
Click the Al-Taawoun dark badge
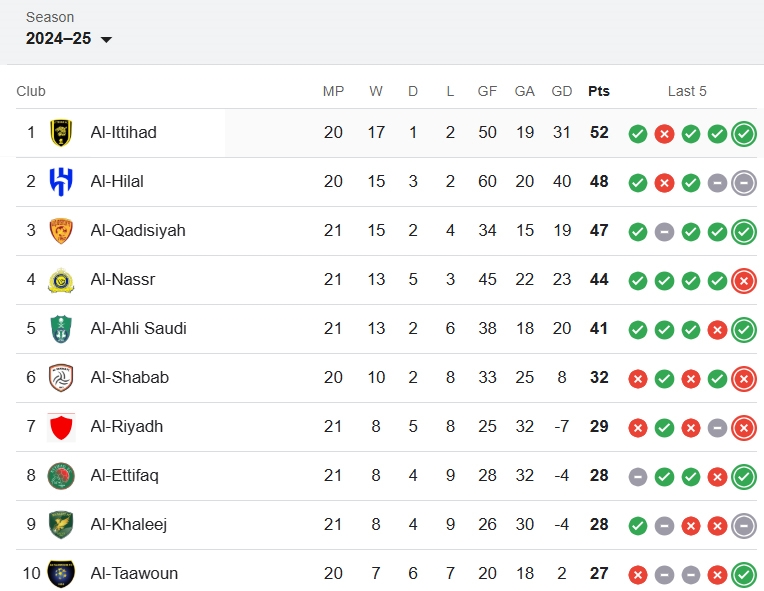pos(61,574)
